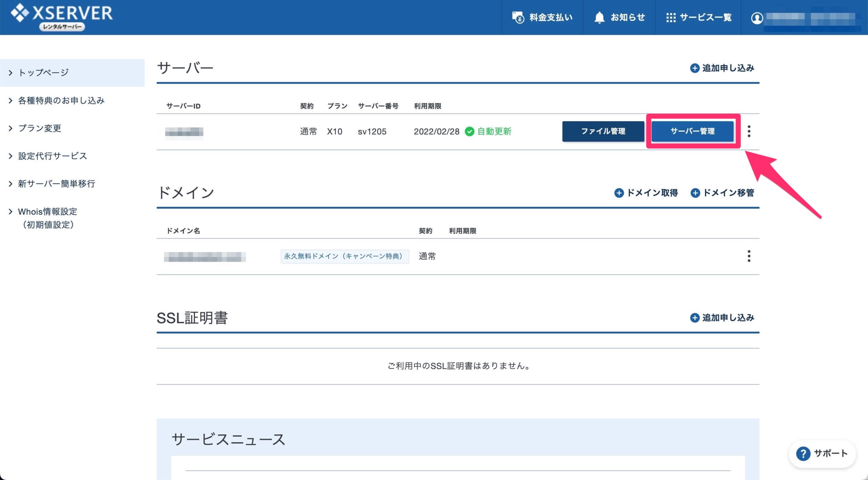The height and width of the screenshot is (480, 868).
Task: Click the sv1205 server number
Action: coord(372,132)
